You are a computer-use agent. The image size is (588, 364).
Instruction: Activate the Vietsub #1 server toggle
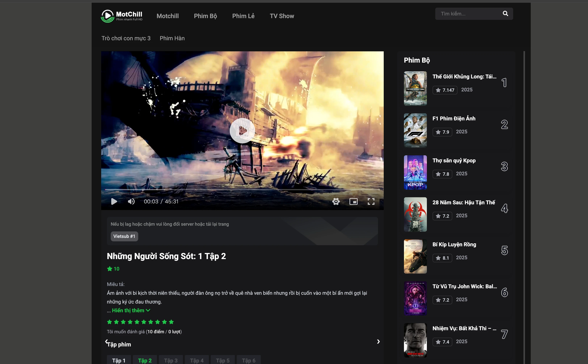(124, 236)
